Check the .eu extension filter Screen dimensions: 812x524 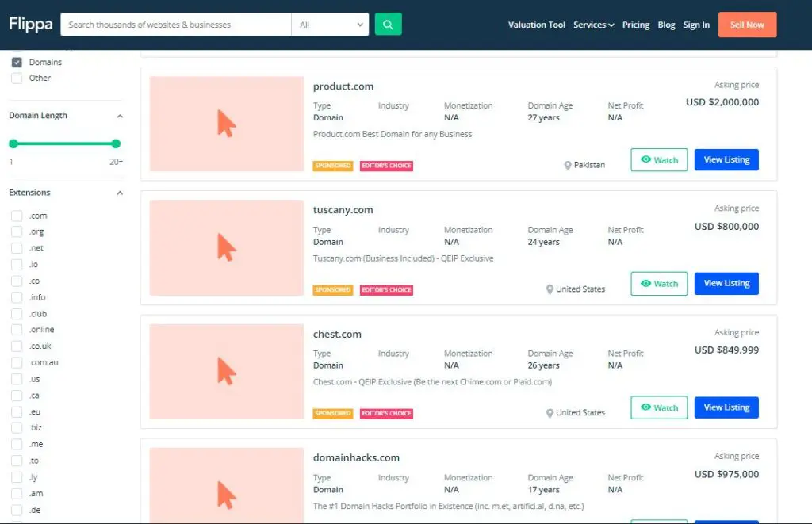click(x=17, y=412)
